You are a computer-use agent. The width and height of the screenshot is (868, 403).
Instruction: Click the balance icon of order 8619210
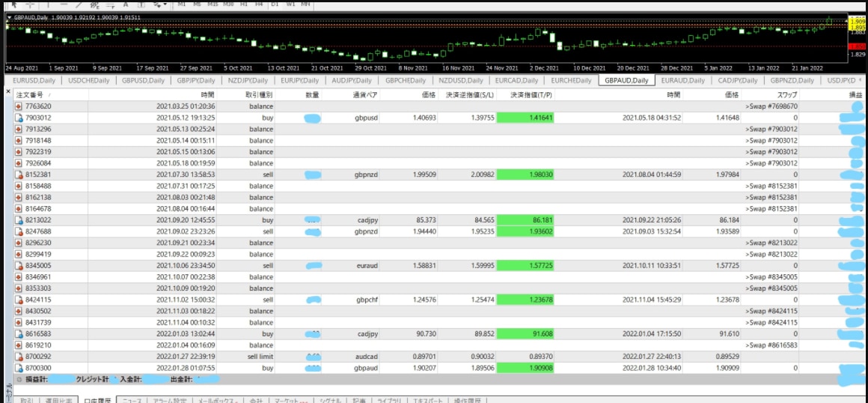[x=18, y=345]
